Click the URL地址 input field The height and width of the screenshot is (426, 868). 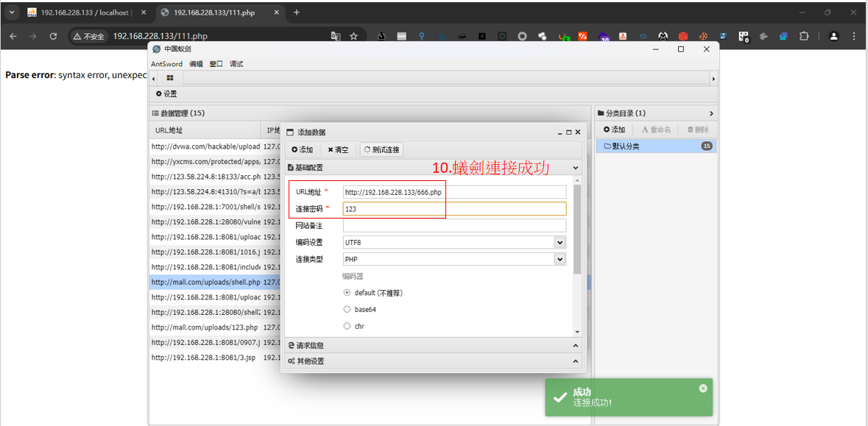pyautogui.click(x=454, y=192)
